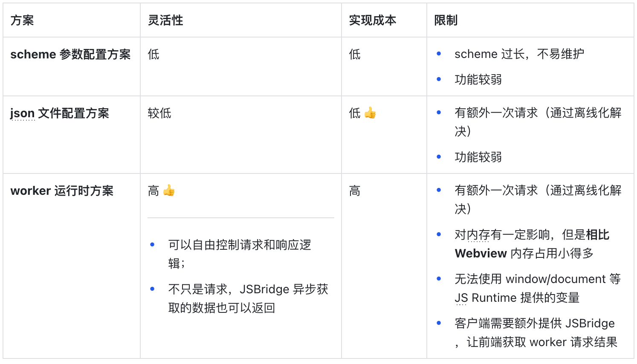Screen dimensions: 637x364
Task: Click the 实现成本 header cell
Action: pos(373,20)
